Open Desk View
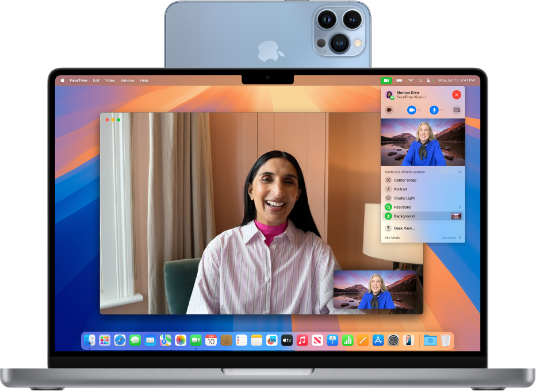536x392 pixels. tap(404, 228)
